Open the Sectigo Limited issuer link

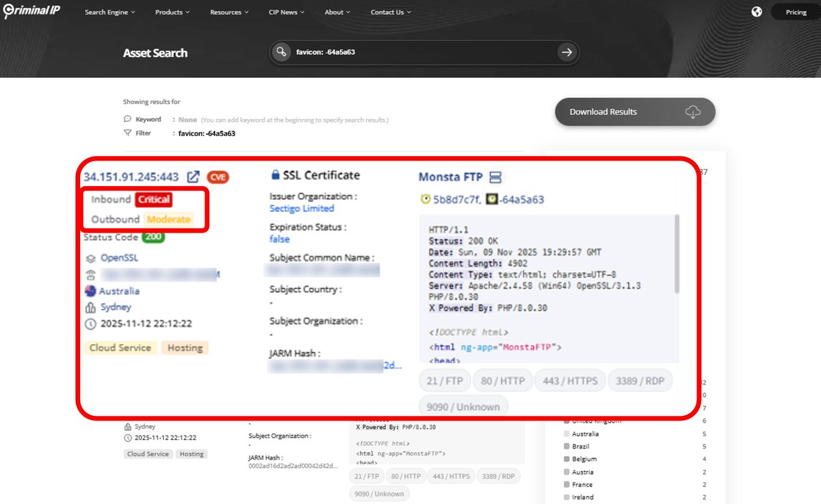pos(302,209)
